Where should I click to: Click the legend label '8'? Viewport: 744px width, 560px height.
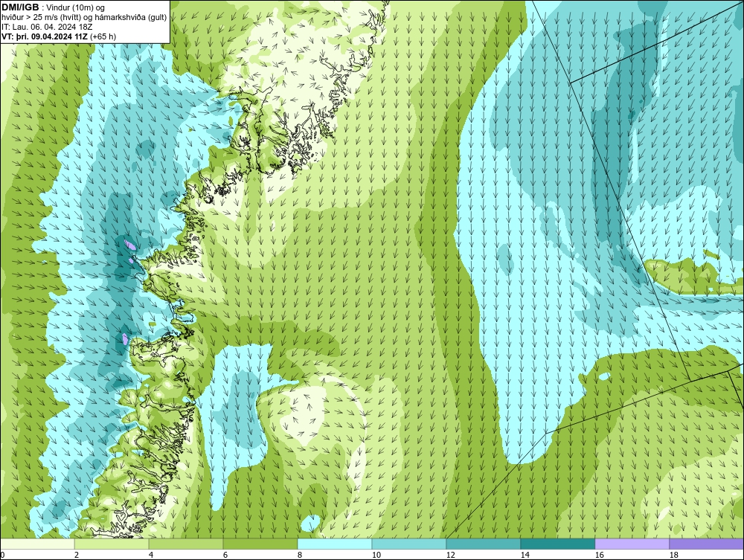(299, 555)
